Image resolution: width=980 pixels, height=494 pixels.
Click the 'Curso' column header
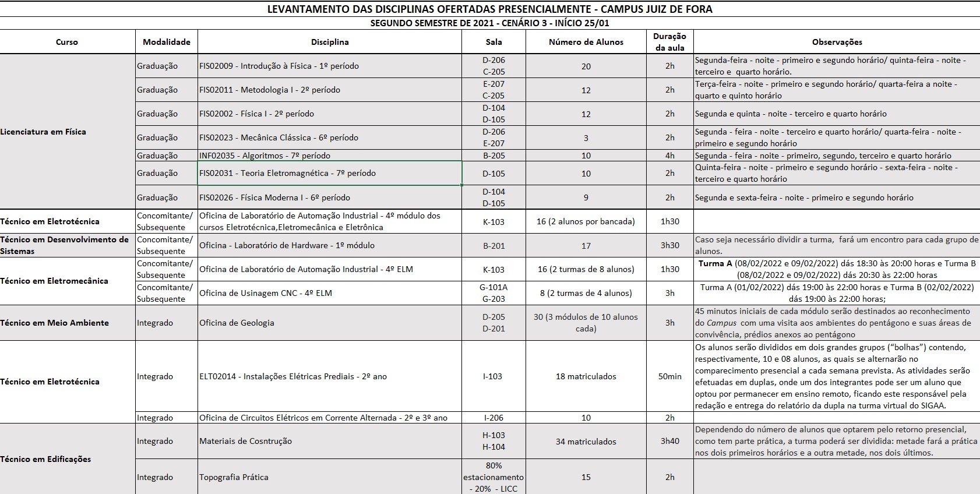pos(67,42)
